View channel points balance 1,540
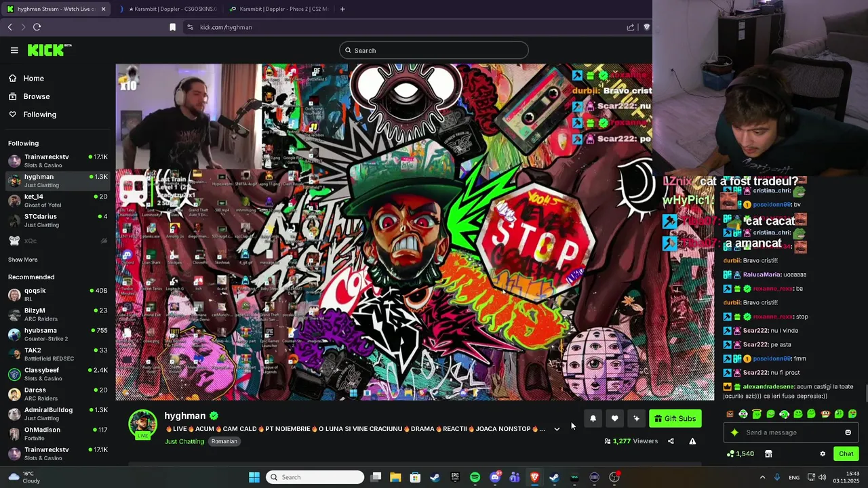Viewport: 868px width, 488px height. pos(741,454)
